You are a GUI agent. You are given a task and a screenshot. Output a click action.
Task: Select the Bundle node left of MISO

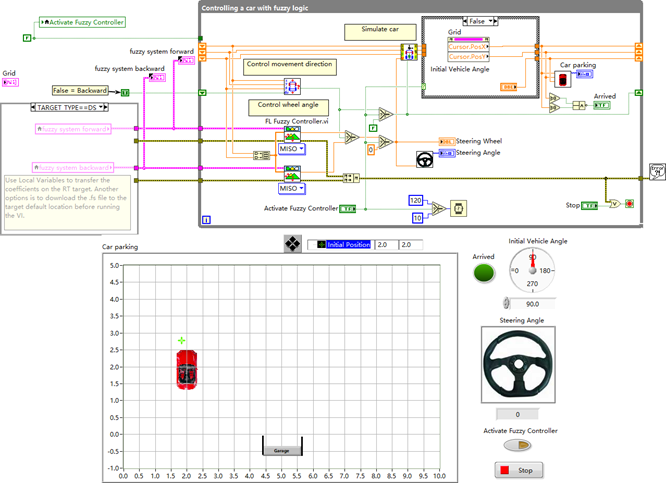point(261,155)
